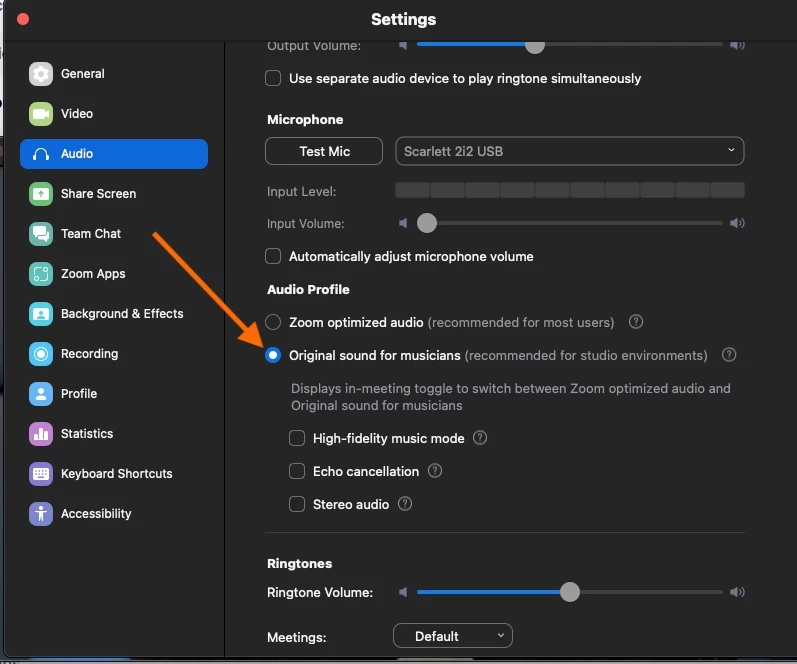Click the Zoom Apps icon
The width and height of the screenshot is (797, 664).
coord(41,274)
